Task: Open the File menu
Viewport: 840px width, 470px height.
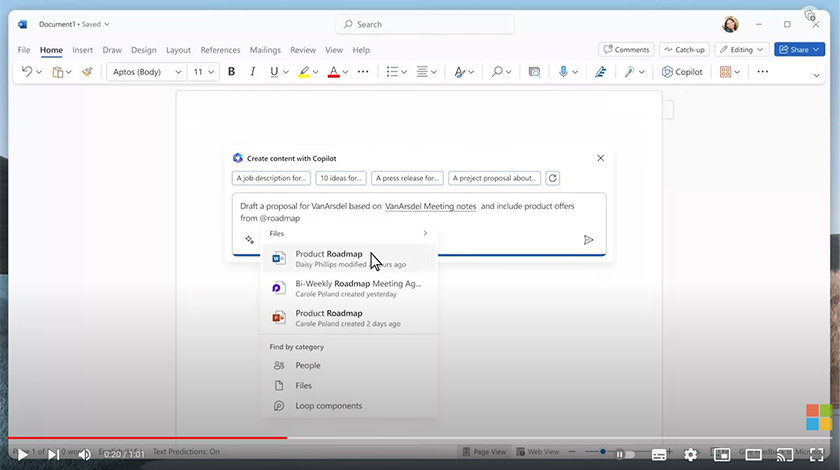Action: coord(24,50)
